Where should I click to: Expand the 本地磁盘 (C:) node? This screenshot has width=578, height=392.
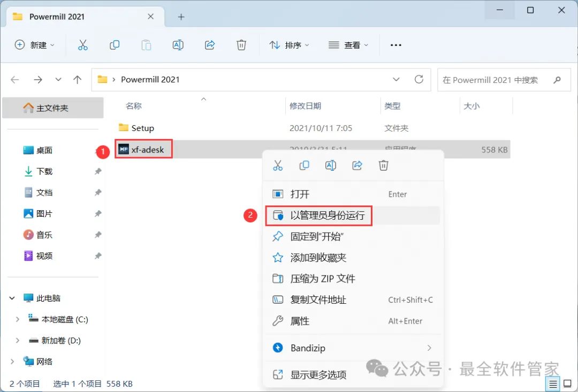(17, 319)
